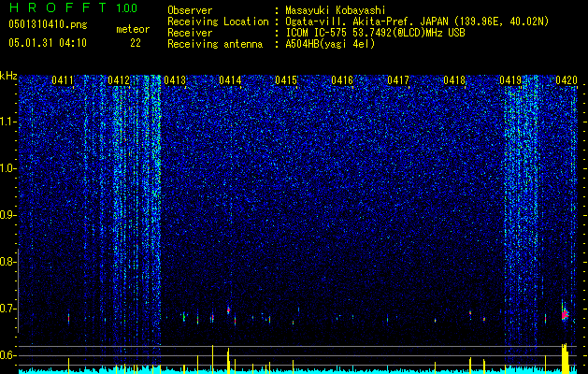
Task: Click the kHz axis unit label
Action: pyautogui.click(x=8, y=76)
